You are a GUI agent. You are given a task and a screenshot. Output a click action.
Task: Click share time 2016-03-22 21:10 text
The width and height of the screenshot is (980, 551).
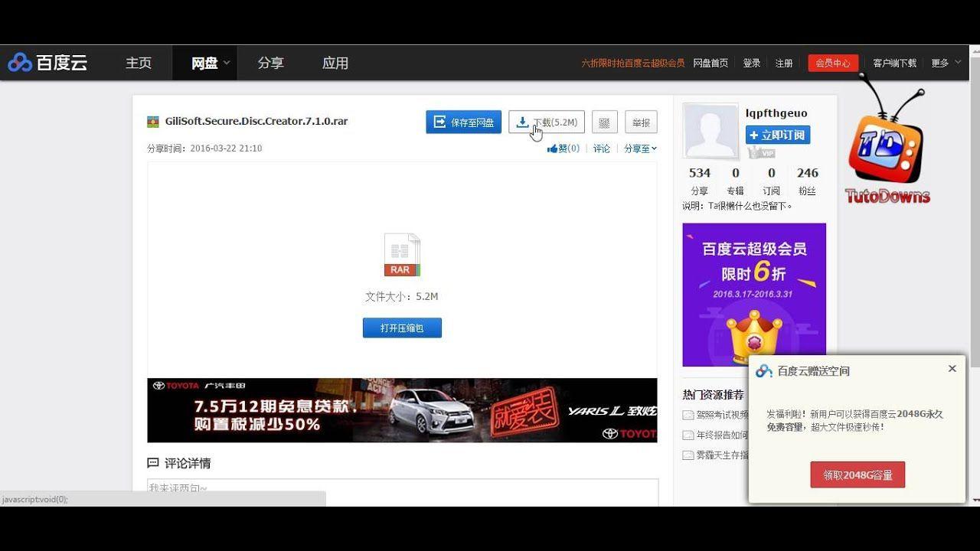pos(226,148)
